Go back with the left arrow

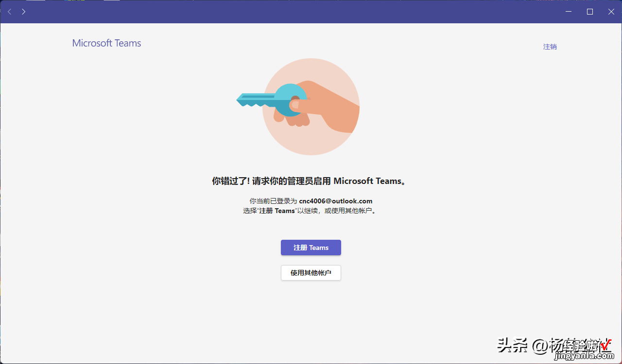(9, 12)
